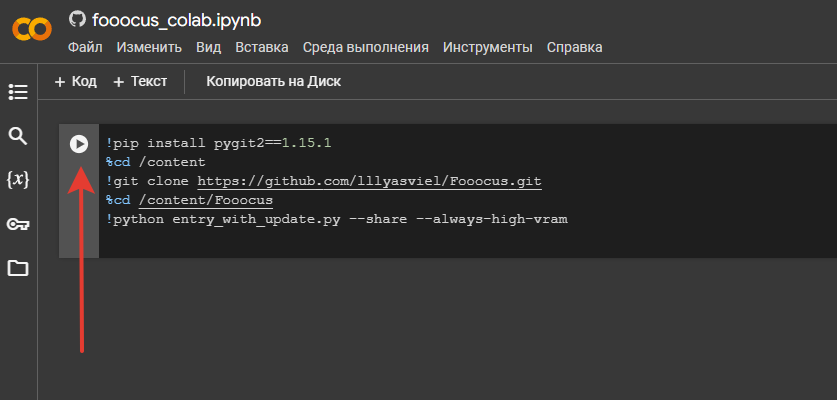Open the secrets key sidebar icon
This screenshot has height=400, width=837.
point(18,224)
